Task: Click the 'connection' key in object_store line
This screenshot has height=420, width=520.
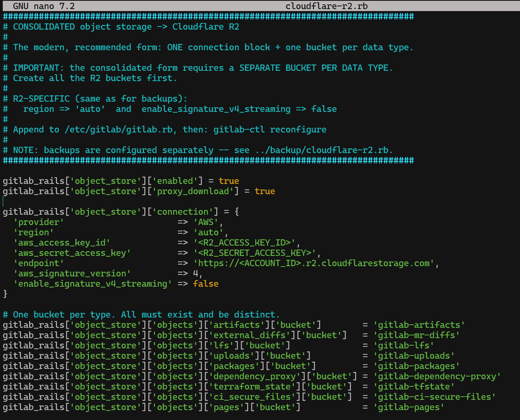Action: [183, 212]
